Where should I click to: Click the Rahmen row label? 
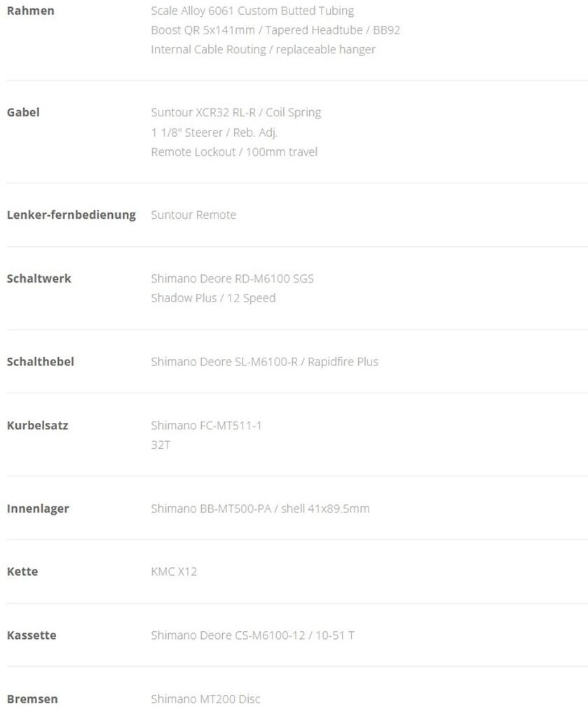tap(30, 11)
